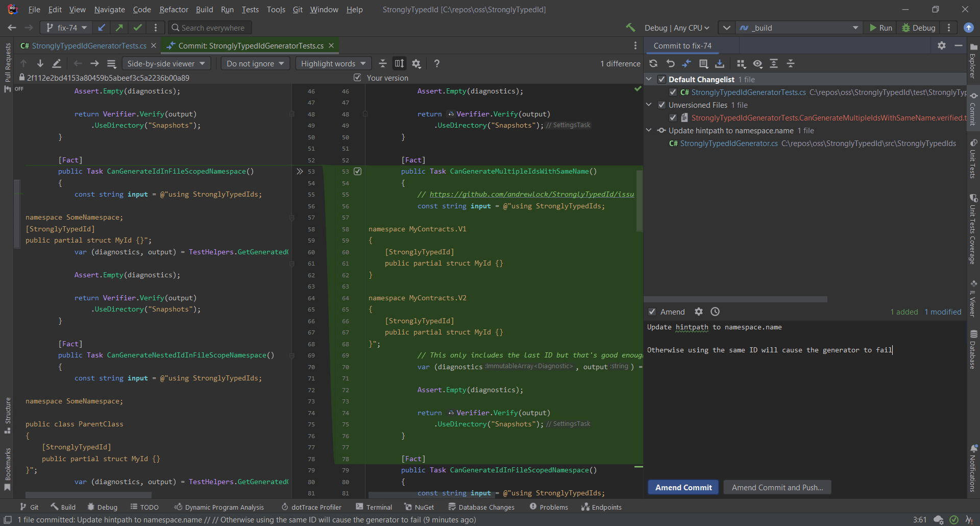Viewport: 980px width, 526px height.
Task: Refresh the commit changes list
Action: pyautogui.click(x=653, y=63)
